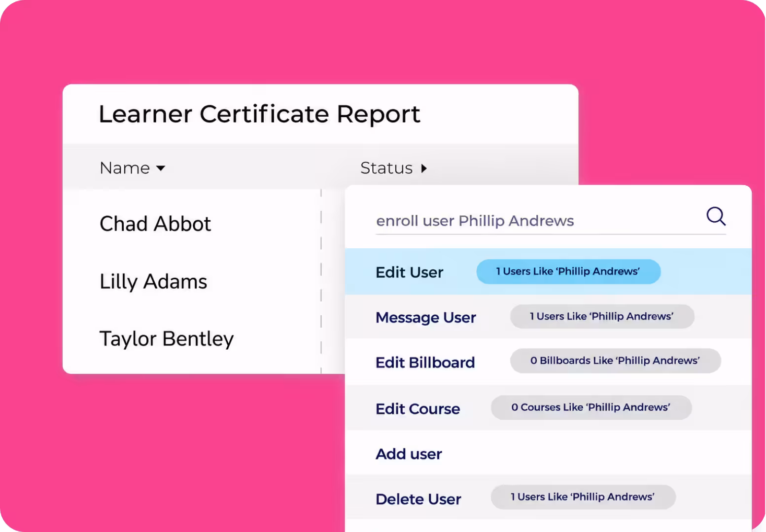The width and height of the screenshot is (766, 532).
Task: Select the Edit Billboard option
Action: pyautogui.click(x=548, y=362)
